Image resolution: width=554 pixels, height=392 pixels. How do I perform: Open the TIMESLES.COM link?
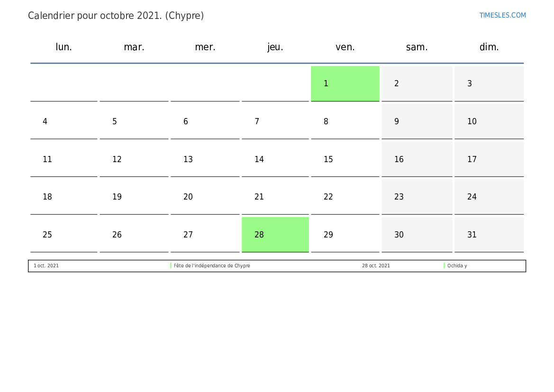coord(502,15)
